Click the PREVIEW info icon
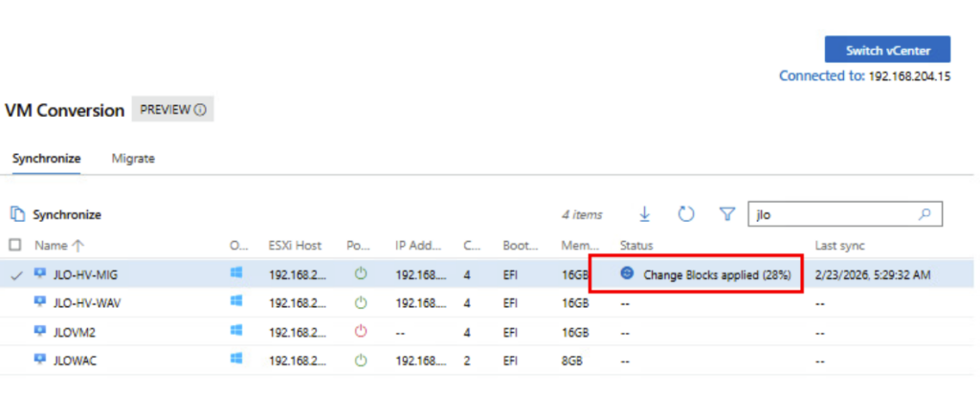 coord(200,110)
